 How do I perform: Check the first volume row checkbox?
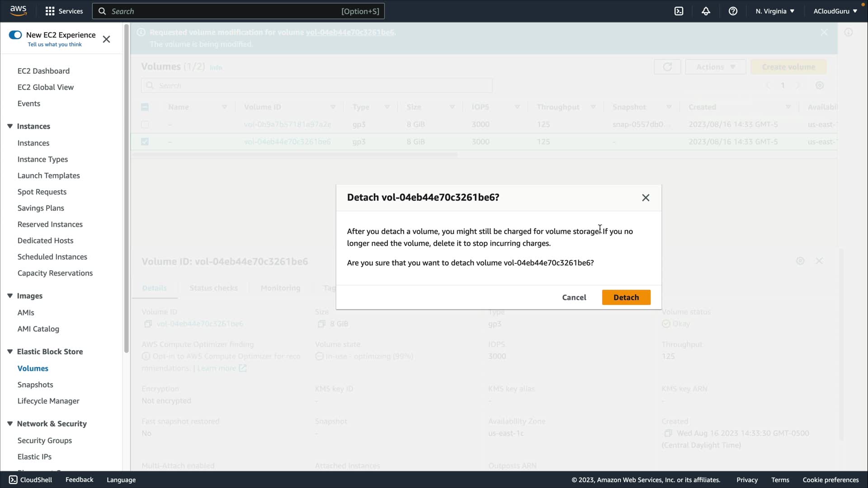point(145,124)
